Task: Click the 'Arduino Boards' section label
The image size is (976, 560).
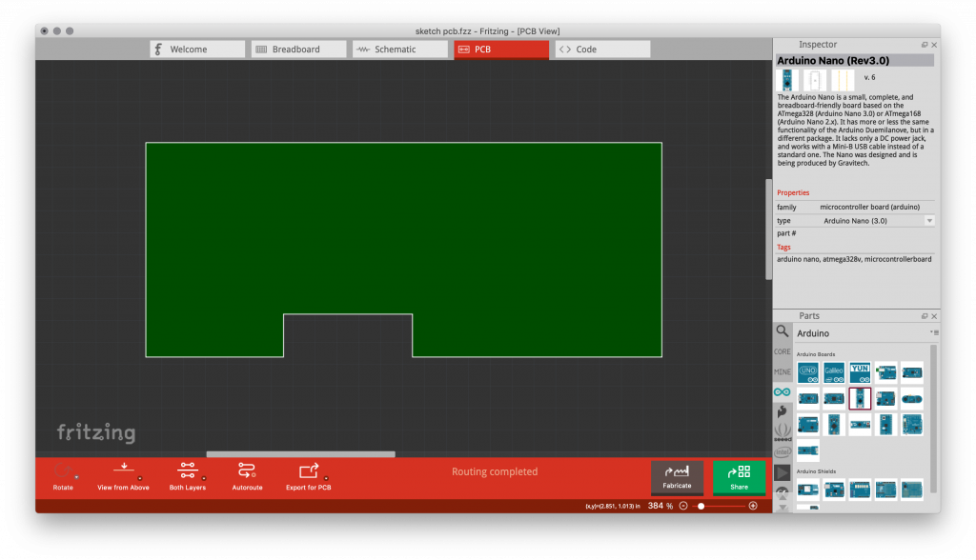Action: (x=816, y=354)
